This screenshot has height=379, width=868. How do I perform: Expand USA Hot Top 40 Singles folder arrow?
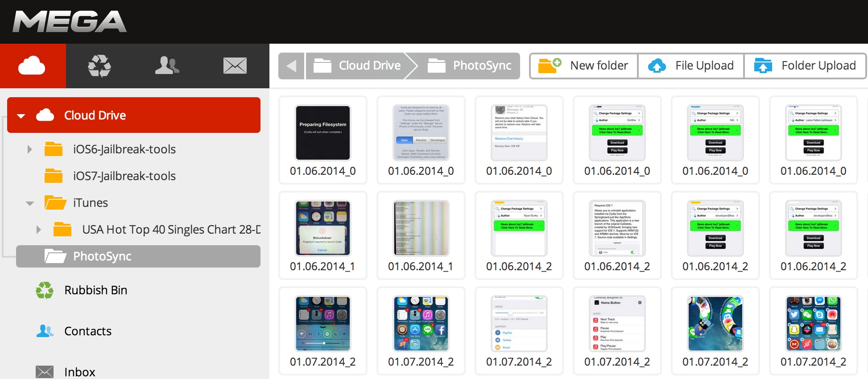click(39, 230)
